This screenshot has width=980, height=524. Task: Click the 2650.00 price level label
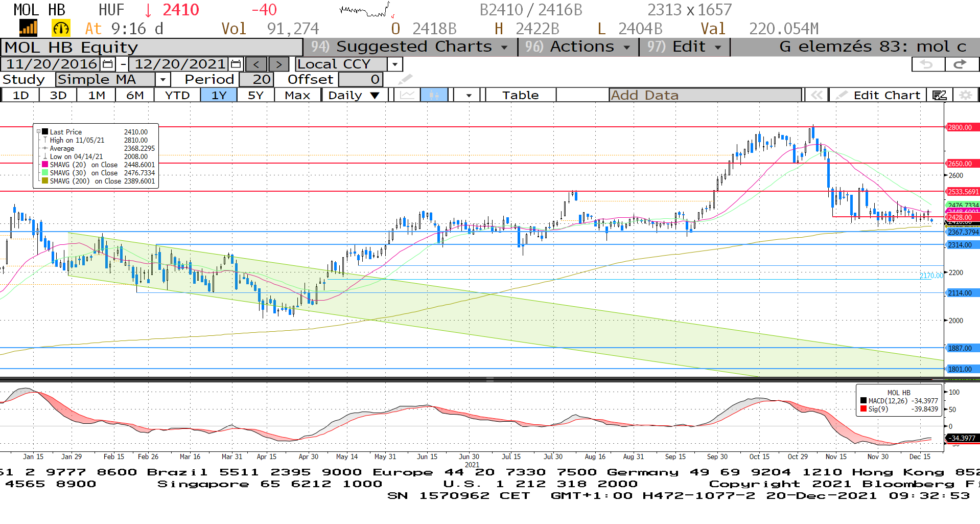click(963, 164)
